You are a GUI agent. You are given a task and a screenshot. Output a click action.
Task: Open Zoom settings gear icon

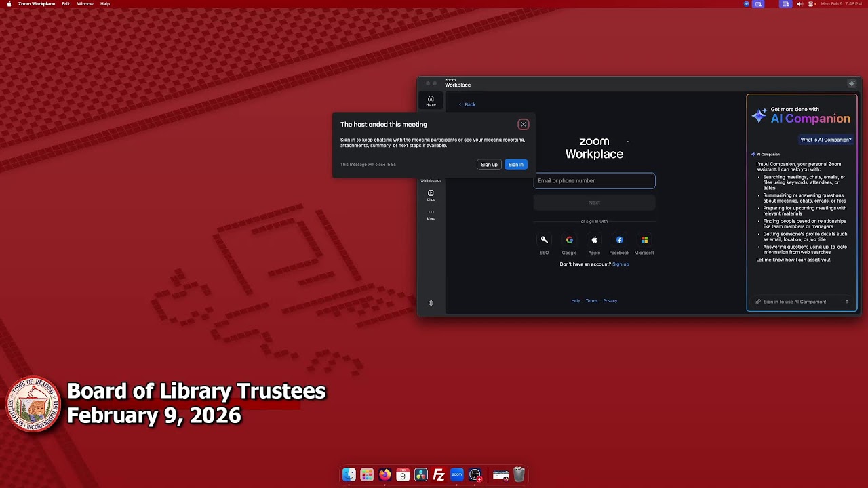pos(431,303)
